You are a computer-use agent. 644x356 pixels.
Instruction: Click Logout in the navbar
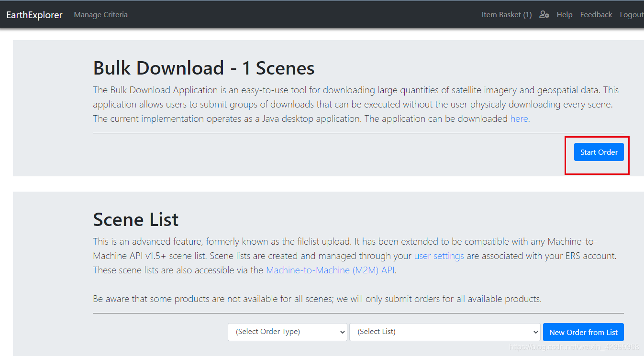[632, 15]
